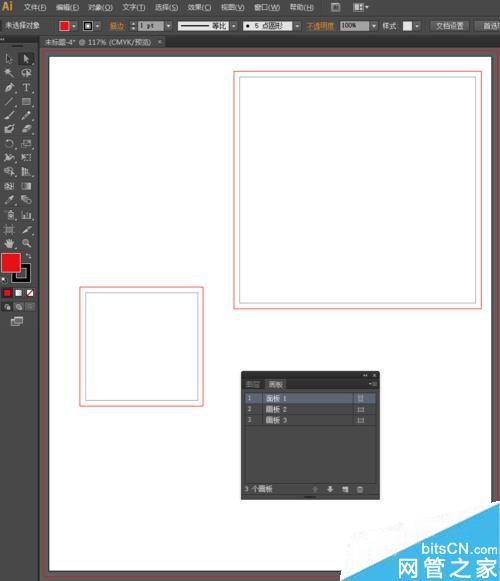Select the Eyedropper tool
The height and width of the screenshot is (581, 500).
(9, 200)
